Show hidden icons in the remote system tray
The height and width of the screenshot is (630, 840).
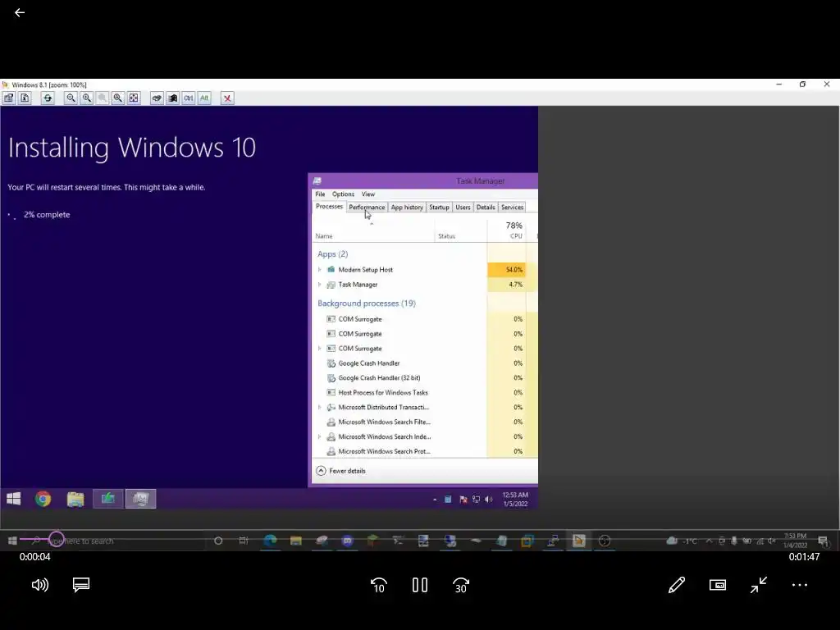click(x=435, y=500)
